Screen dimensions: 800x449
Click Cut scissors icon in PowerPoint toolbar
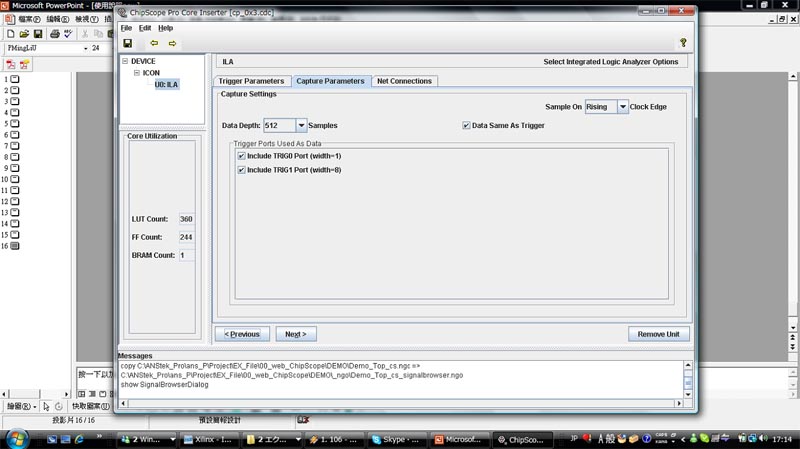(x=85, y=34)
